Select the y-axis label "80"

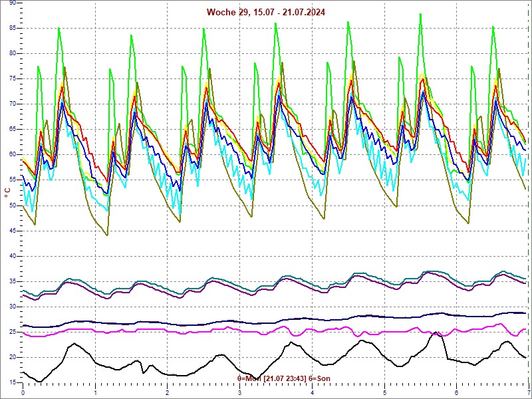(12, 53)
